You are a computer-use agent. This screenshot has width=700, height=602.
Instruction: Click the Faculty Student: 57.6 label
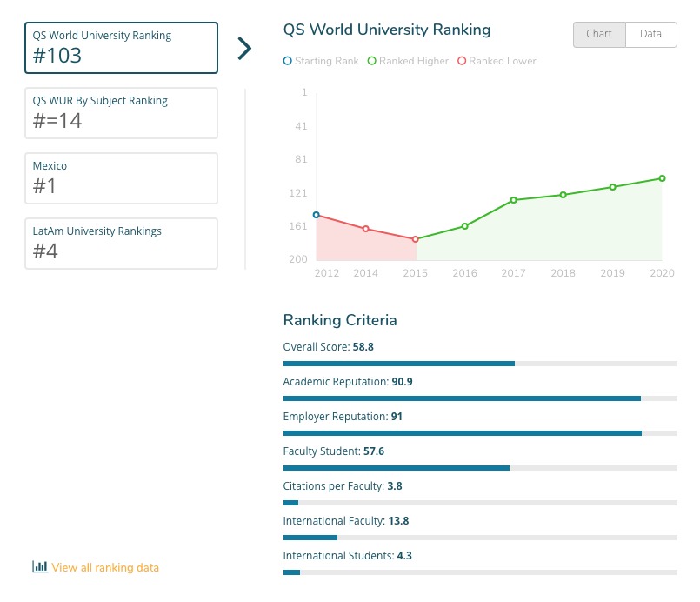tap(334, 451)
